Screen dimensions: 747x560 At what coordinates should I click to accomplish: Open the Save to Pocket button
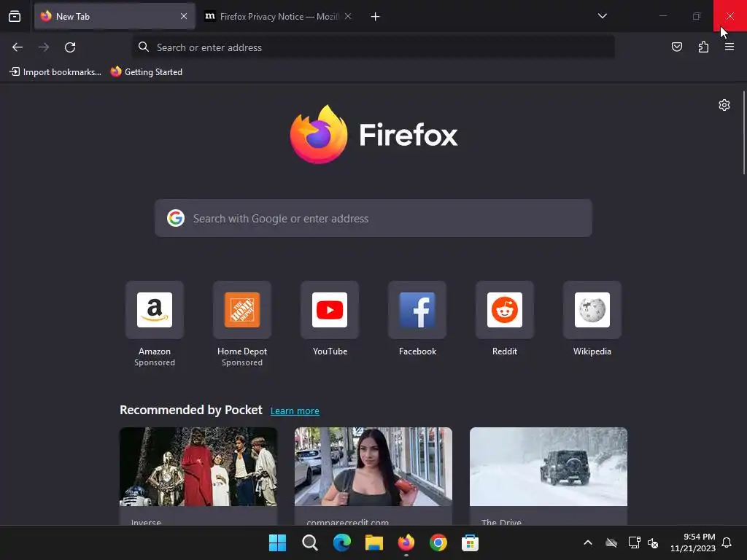tap(677, 47)
